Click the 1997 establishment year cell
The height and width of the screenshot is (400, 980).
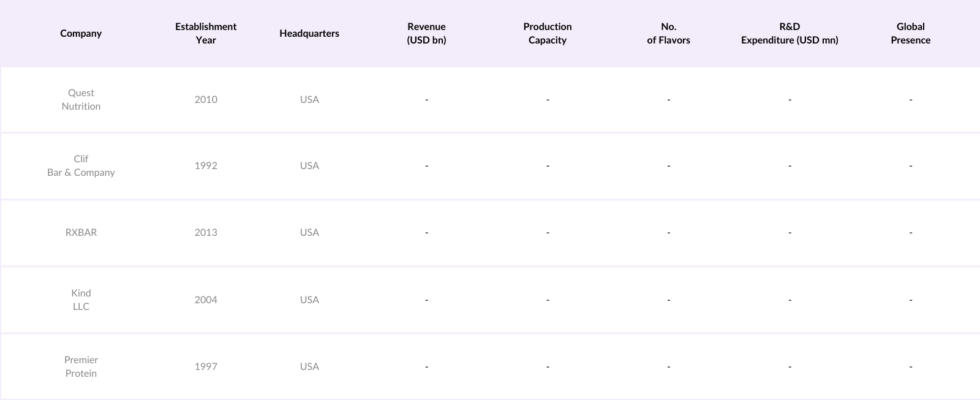pyautogui.click(x=206, y=366)
